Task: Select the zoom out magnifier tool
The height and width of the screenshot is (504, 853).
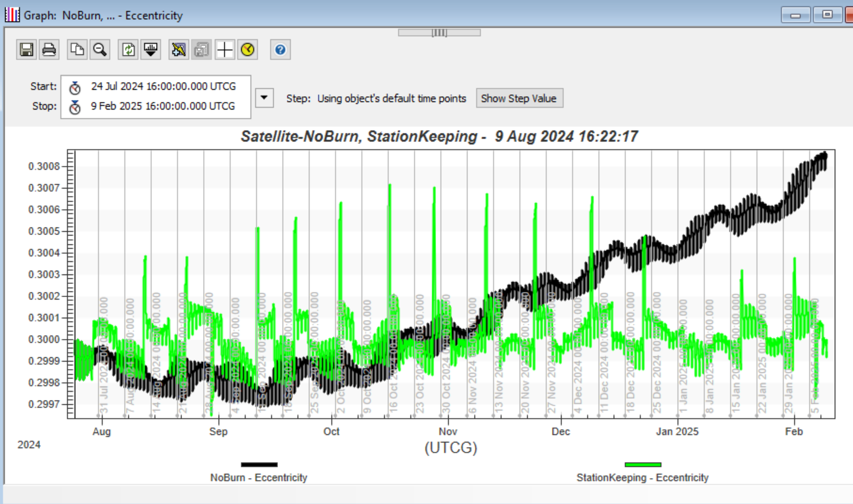Action: click(100, 50)
